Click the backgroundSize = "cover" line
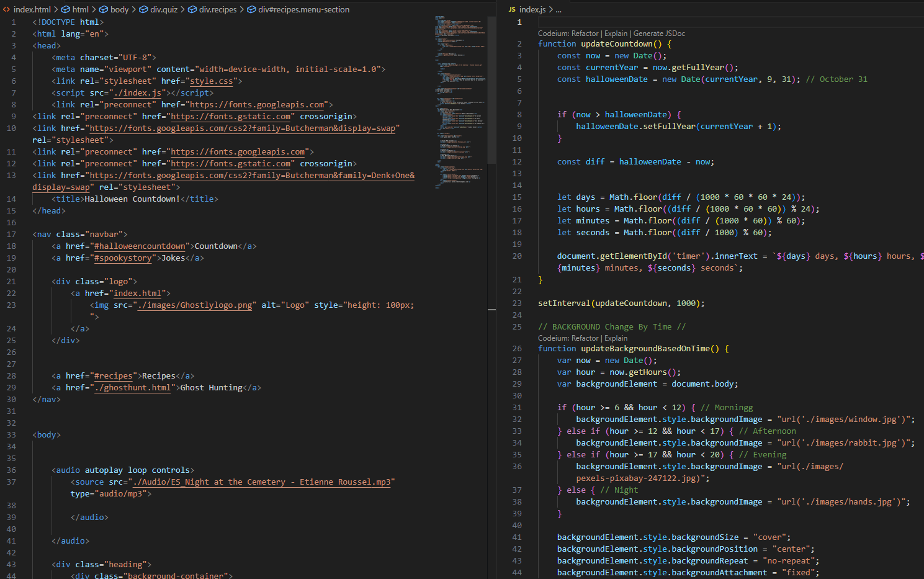924x579 pixels. click(x=674, y=537)
